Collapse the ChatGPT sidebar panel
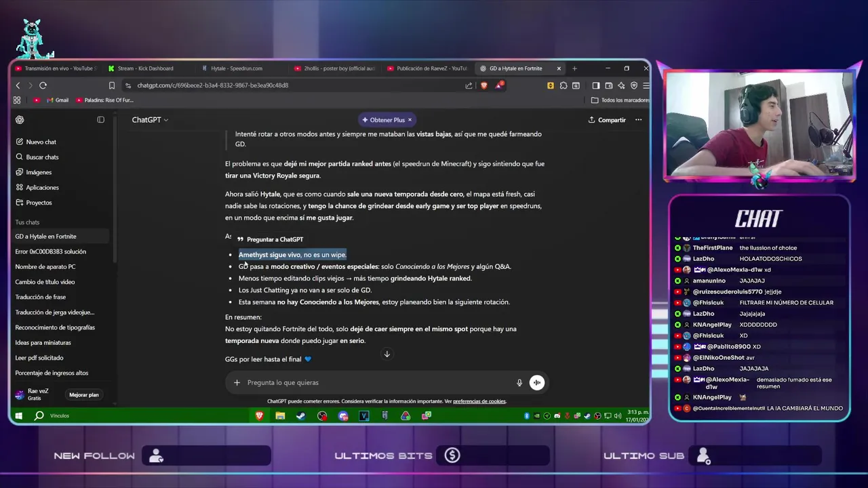This screenshot has width=868, height=488. tap(100, 120)
